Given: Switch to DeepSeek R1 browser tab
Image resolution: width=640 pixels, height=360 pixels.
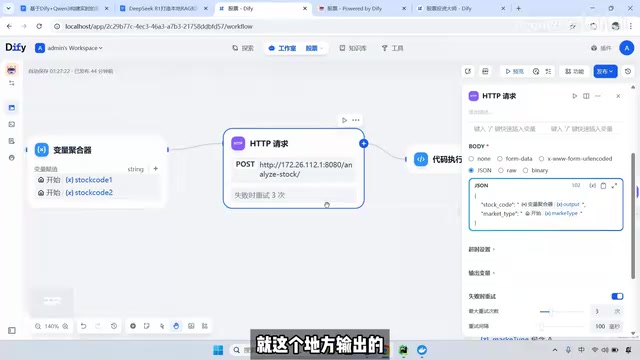Looking at the screenshot, I should click(164, 8).
